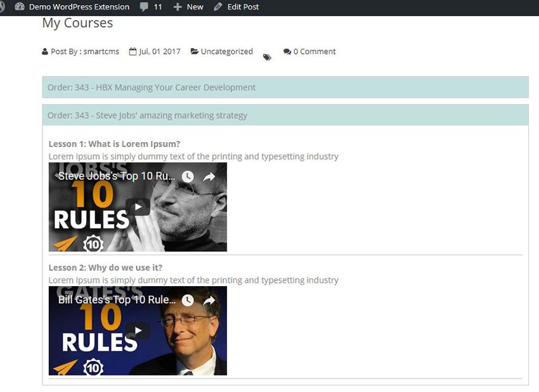Image resolution: width=539 pixels, height=392 pixels.
Task: Open the Uncategorized category link
Action: pos(227,51)
